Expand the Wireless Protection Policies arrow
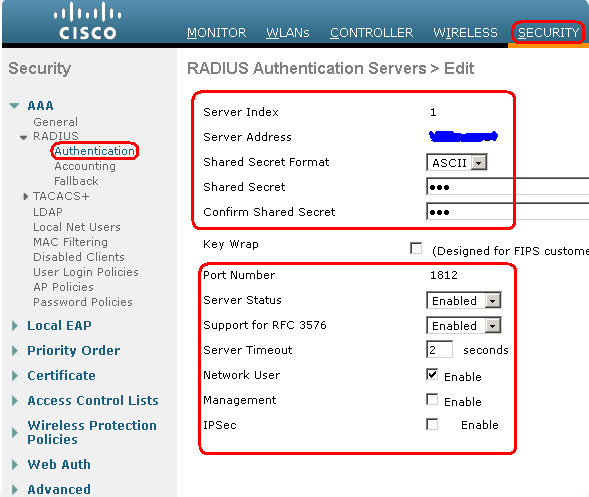Image resolution: width=589 pixels, height=497 pixels. tap(15, 433)
